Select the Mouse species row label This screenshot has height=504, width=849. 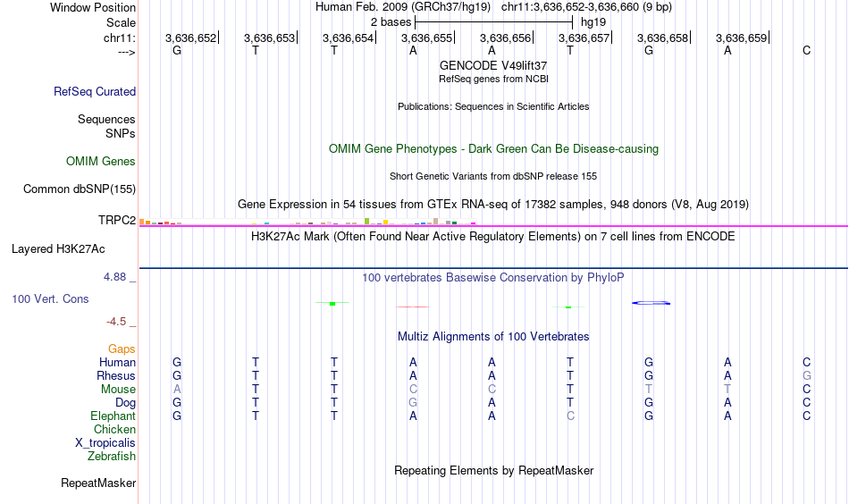(119, 390)
